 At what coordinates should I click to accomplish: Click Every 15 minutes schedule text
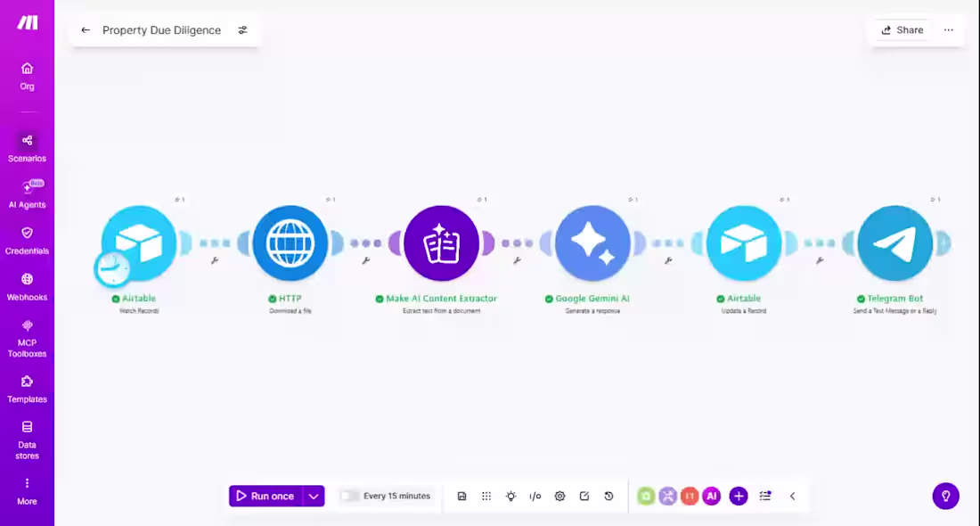point(396,496)
